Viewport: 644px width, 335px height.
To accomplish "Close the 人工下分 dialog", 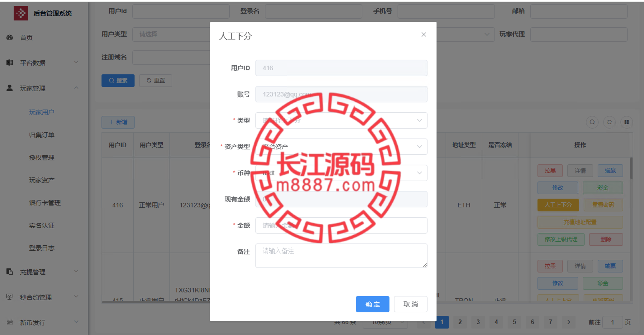I will click(423, 34).
